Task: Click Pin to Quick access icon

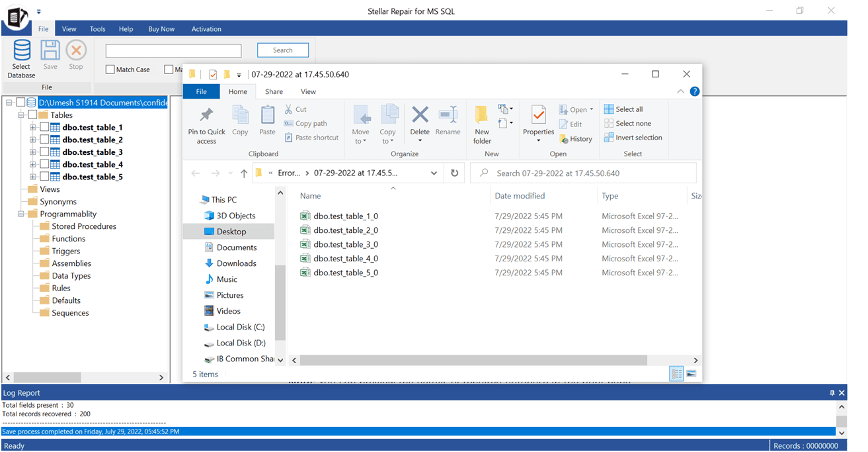Action: click(x=206, y=115)
